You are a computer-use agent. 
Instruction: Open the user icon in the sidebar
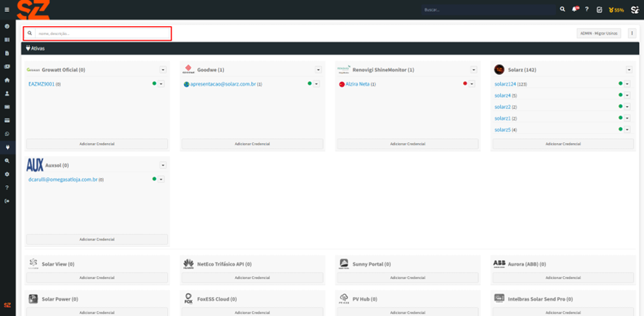click(x=7, y=94)
